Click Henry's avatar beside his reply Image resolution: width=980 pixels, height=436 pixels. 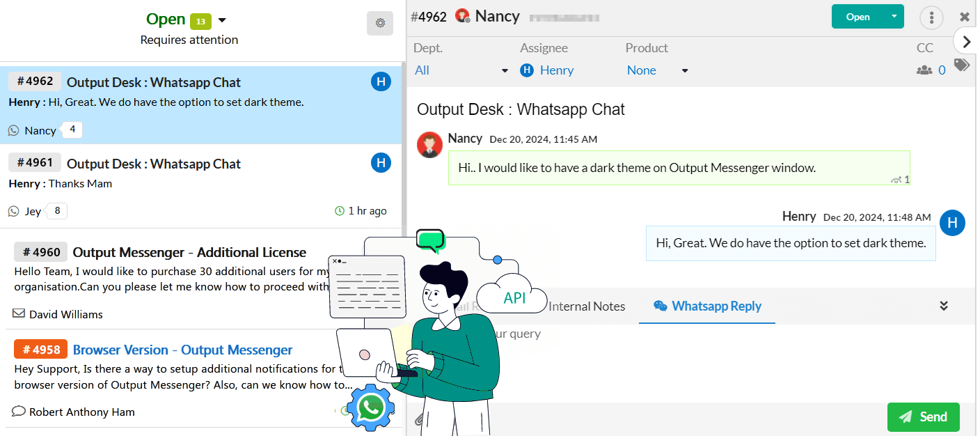point(952,223)
